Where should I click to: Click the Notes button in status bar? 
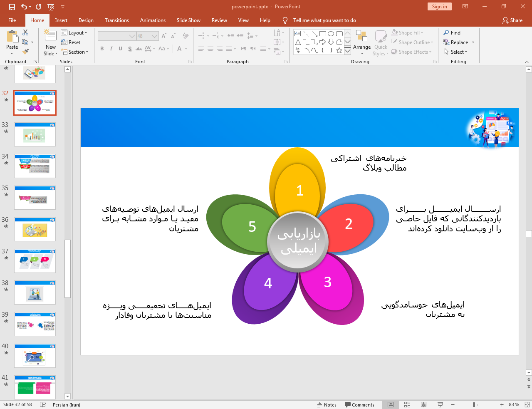point(327,405)
